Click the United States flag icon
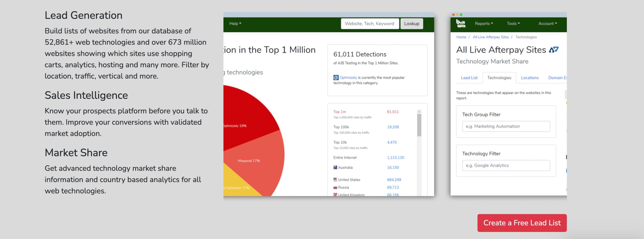This screenshot has height=239, width=644. [x=335, y=180]
